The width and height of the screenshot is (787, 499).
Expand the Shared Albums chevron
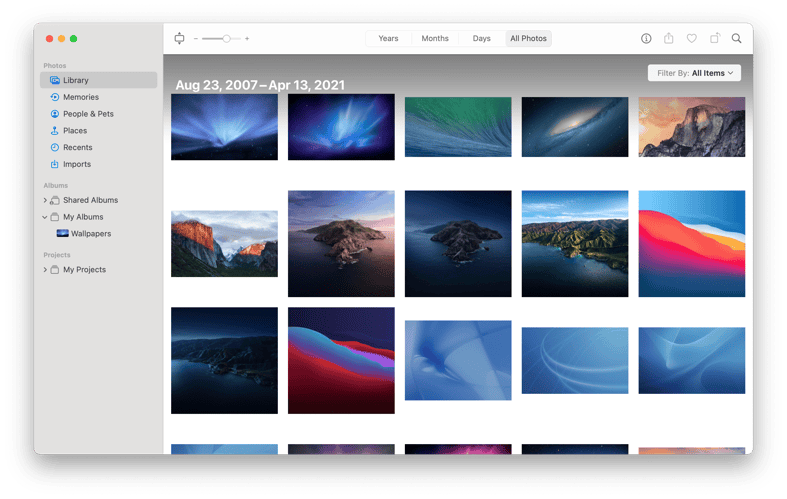pyautogui.click(x=45, y=200)
